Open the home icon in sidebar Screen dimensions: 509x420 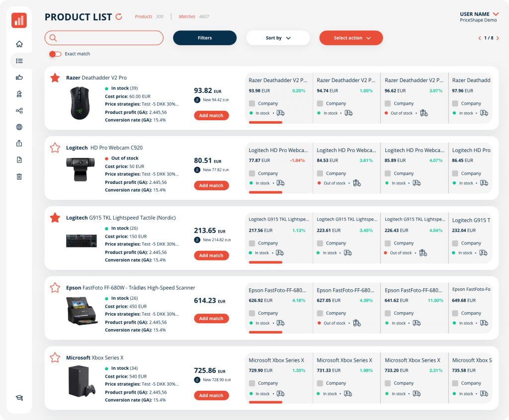[19, 44]
